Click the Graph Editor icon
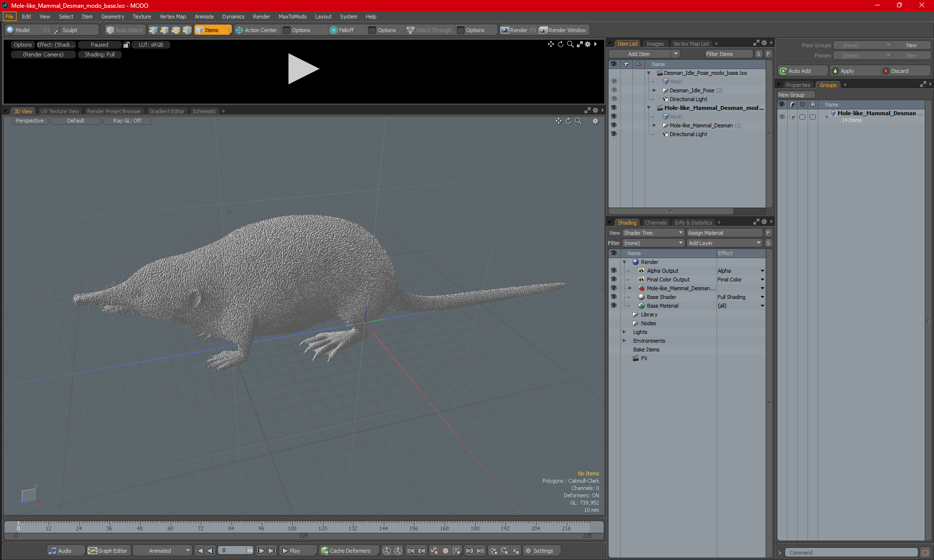Screen dimensions: 934x560 click(x=92, y=551)
